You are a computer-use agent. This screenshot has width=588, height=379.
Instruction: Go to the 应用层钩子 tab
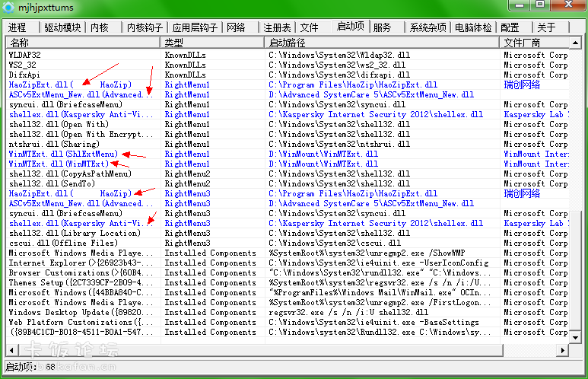coord(195,27)
